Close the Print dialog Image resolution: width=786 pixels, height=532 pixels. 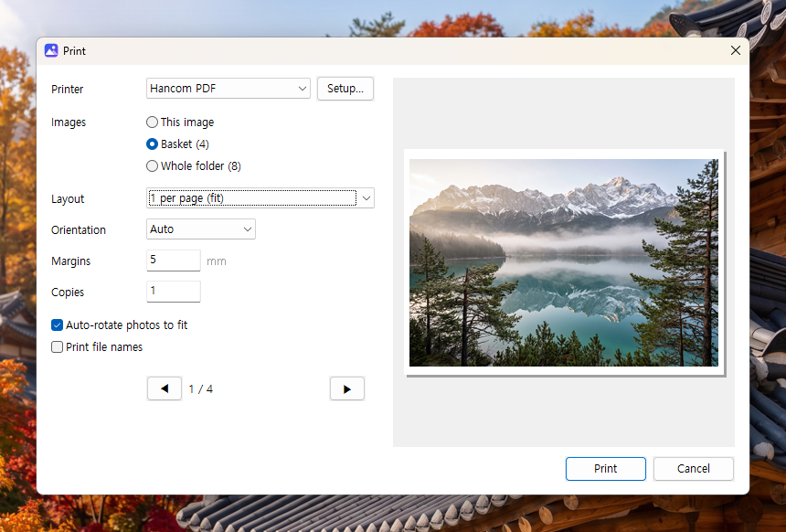coord(736,50)
